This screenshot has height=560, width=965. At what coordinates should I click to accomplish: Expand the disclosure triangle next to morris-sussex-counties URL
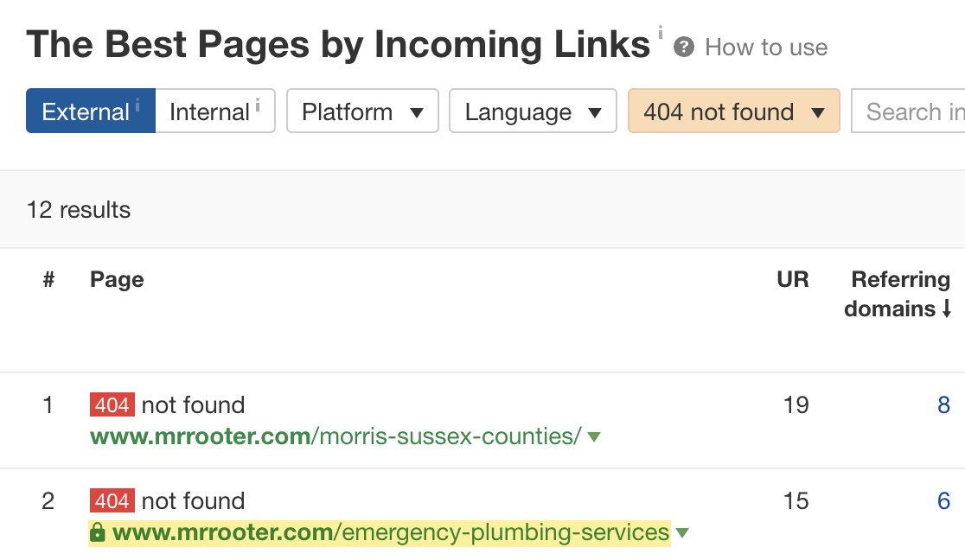pos(594,437)
